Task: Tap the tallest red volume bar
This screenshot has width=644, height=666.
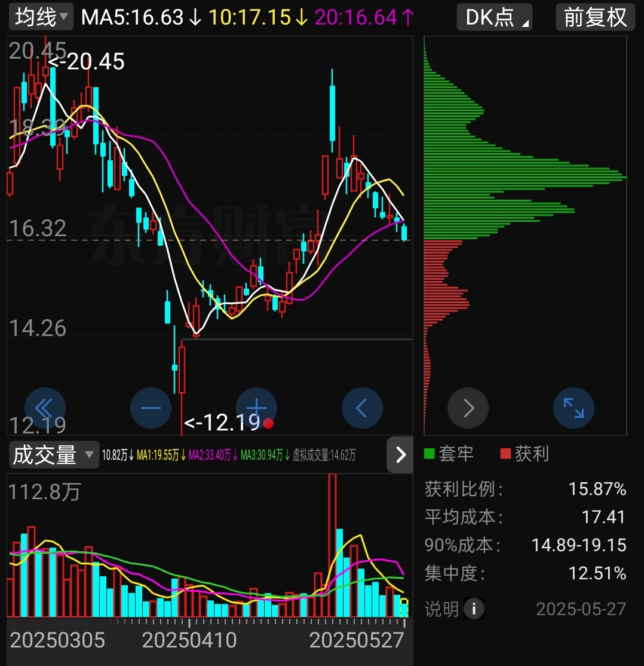Action: [x=332, y=545]
